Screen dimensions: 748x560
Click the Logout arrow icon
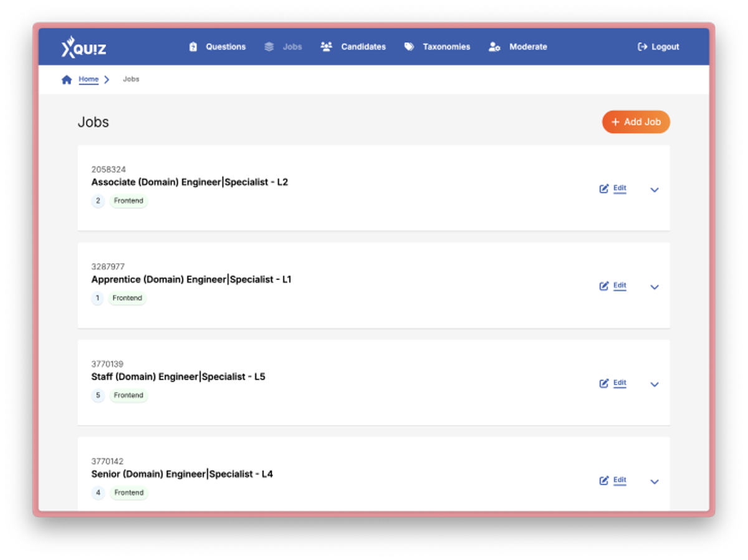click(643, 47)
